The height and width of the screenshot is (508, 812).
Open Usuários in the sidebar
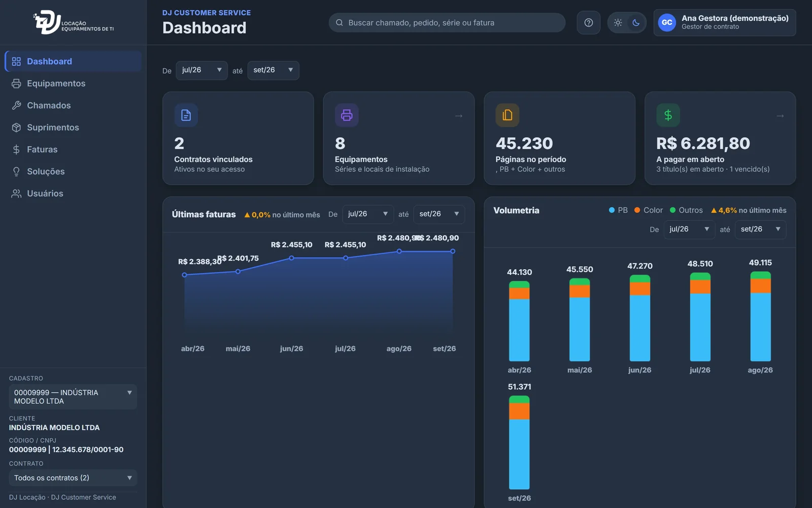(x=73, y=194)
